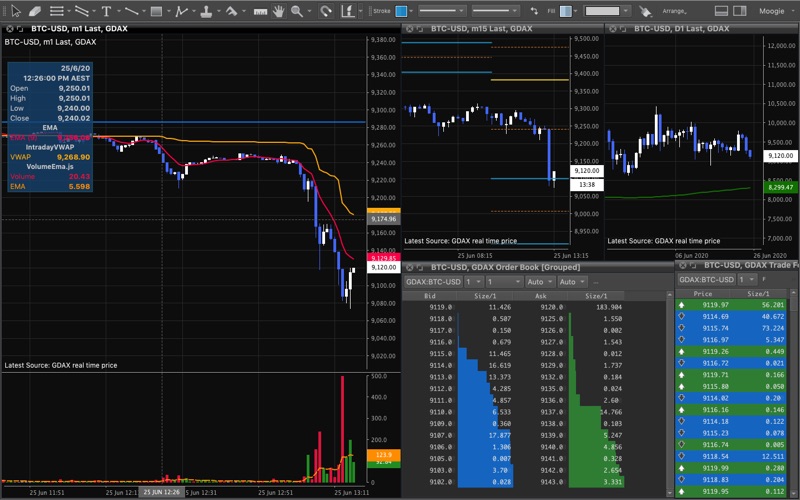Viewport: 800px width, 500px height.
Task: Click detach icon on Order Book panel
Action: coord(420,267)
